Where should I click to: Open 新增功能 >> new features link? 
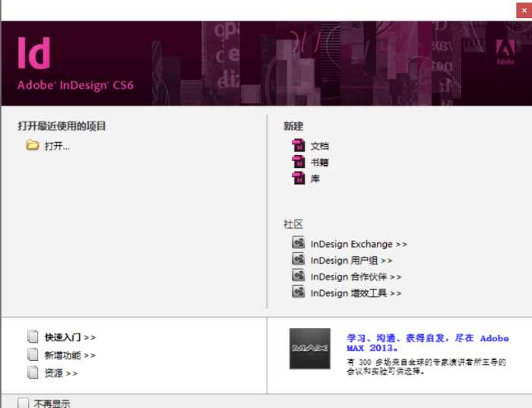(x=70, y=356)
